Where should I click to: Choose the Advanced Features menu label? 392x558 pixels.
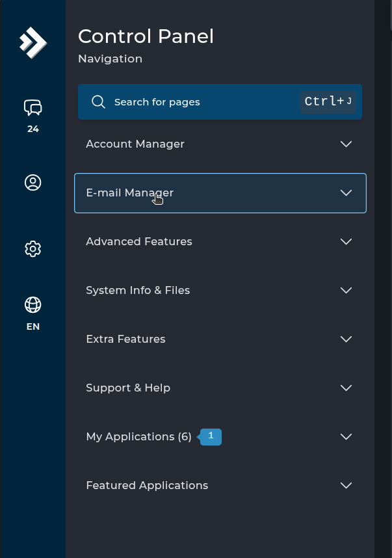pos(139,242)
